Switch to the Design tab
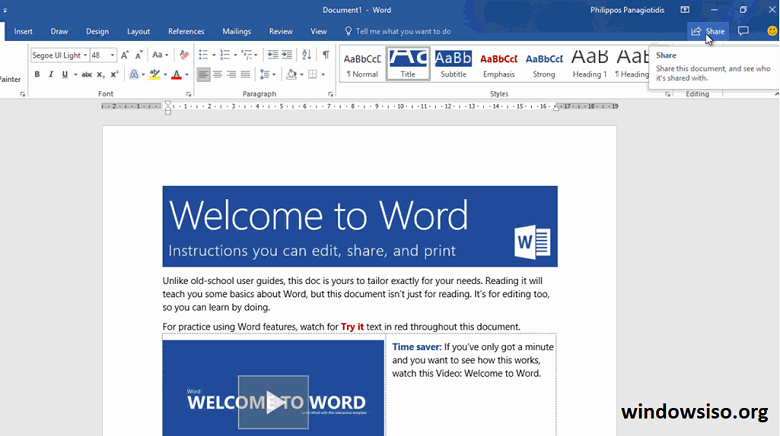 98,31
